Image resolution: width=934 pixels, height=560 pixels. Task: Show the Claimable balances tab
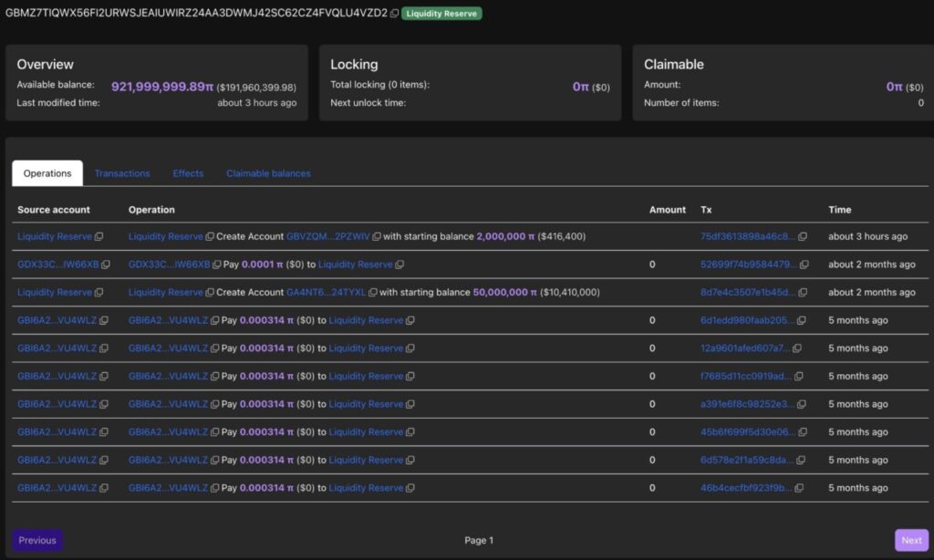tap(268, 173)
